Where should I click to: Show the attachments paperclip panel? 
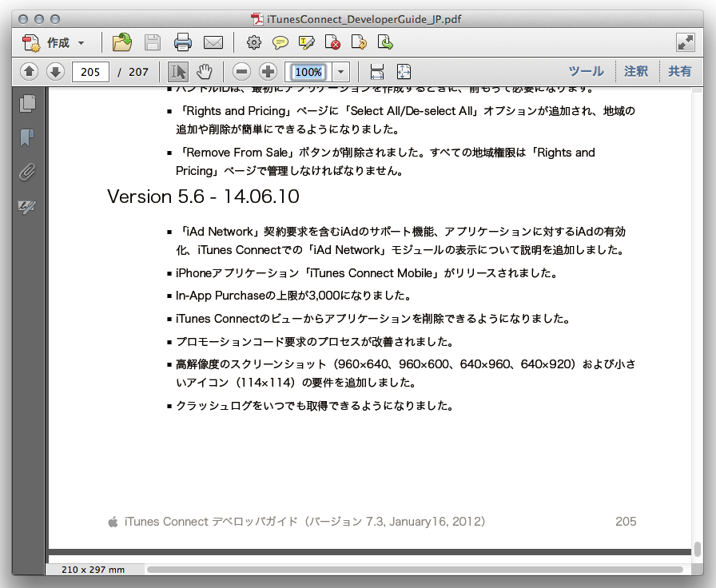(27, 172)
